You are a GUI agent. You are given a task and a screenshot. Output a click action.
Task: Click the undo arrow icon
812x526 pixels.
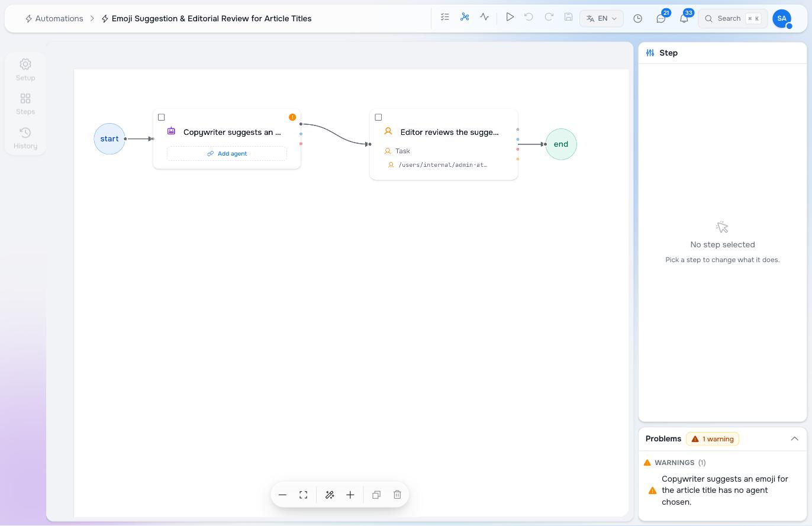click(x=529, y=17)
